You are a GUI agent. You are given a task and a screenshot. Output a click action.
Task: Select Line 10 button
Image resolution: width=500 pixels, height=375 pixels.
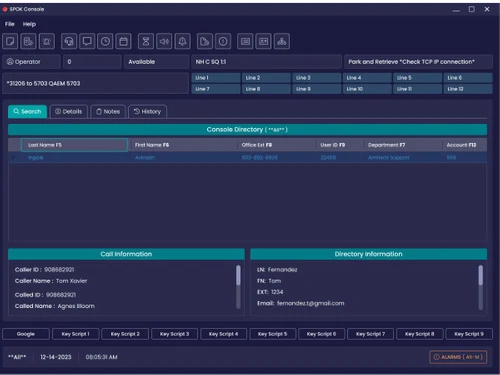(x=367, y=89)
